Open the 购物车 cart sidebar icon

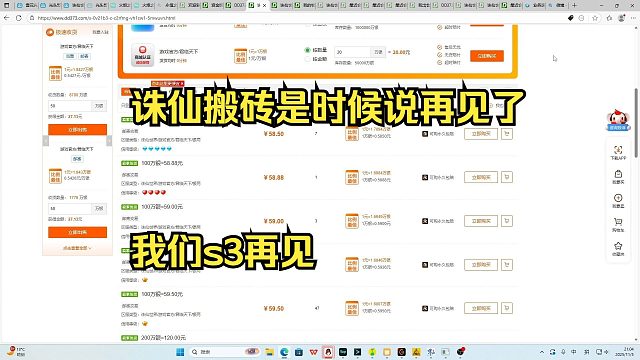point(618,225)
